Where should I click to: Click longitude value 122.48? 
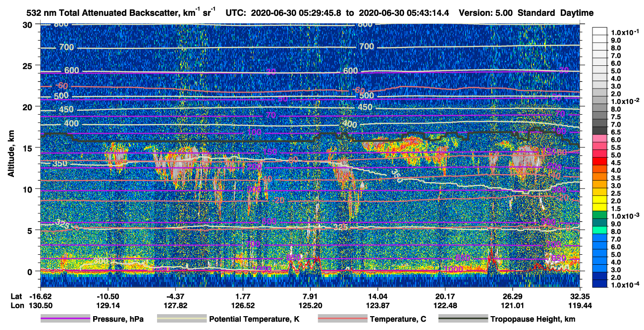click(445, 306)
